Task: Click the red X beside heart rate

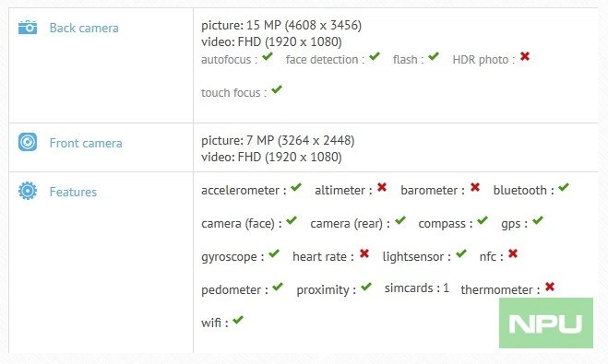Action: pyautogui.click(x=364, y=253)
